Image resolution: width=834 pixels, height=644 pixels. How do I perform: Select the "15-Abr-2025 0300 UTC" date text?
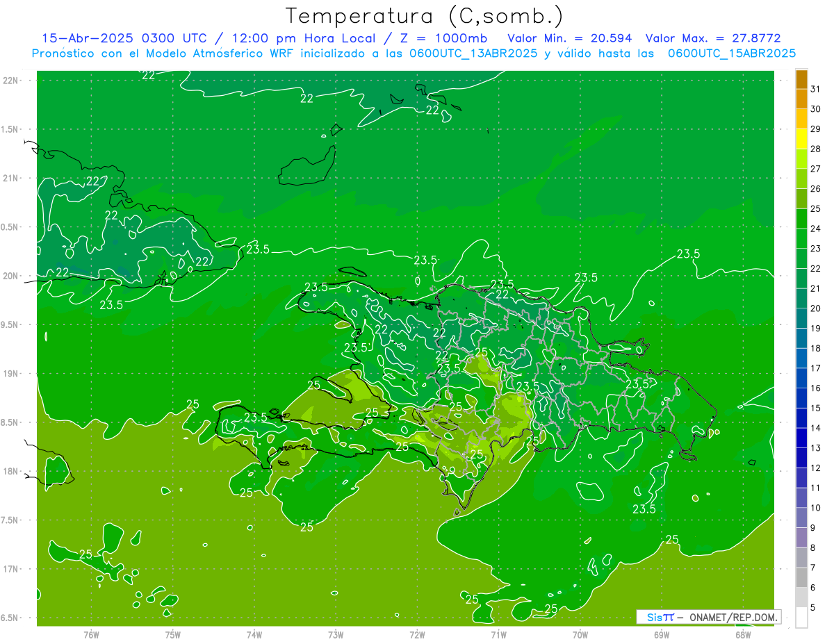tap(124, 38)
